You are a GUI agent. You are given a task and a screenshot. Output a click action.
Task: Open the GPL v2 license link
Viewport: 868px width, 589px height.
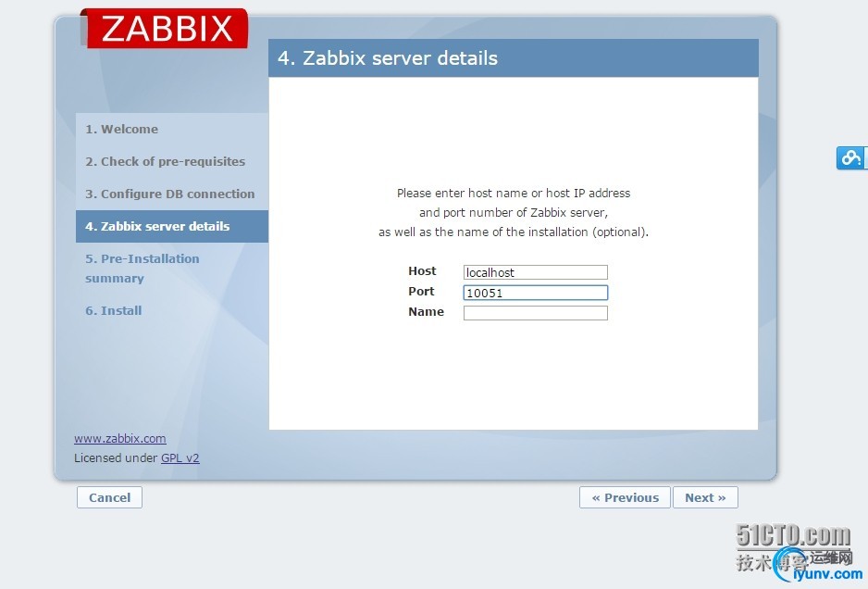point(180,458)
